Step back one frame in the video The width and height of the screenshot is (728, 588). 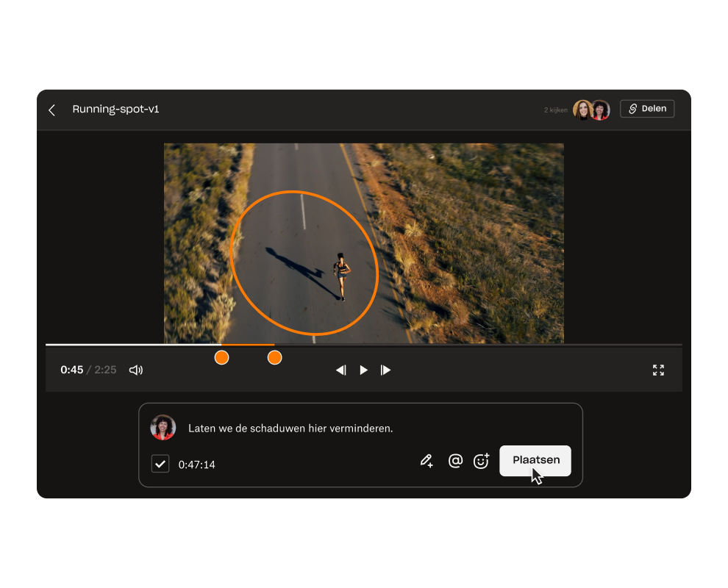(341, 370)
